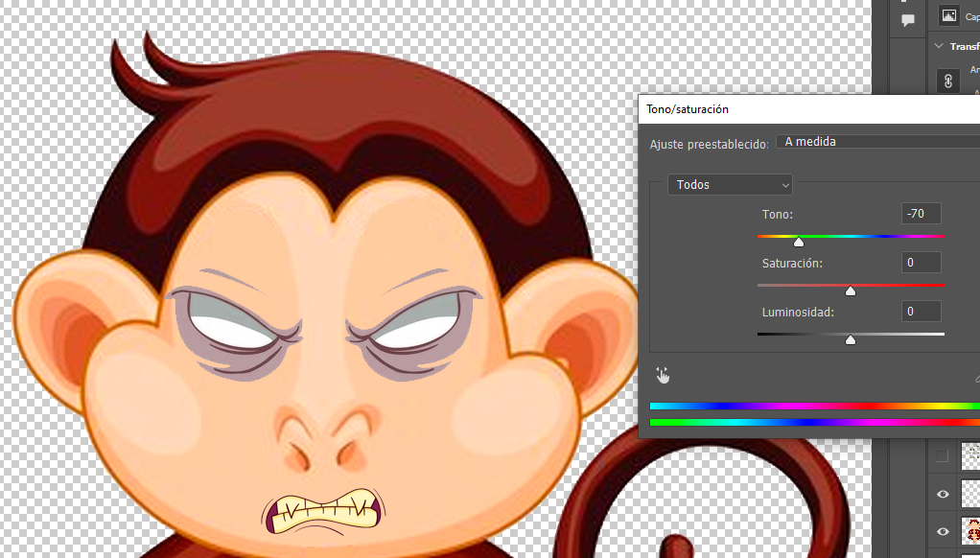Click the Tono/saturación dialog title bar
The image size is (980, 558).
tap(805, 109)
